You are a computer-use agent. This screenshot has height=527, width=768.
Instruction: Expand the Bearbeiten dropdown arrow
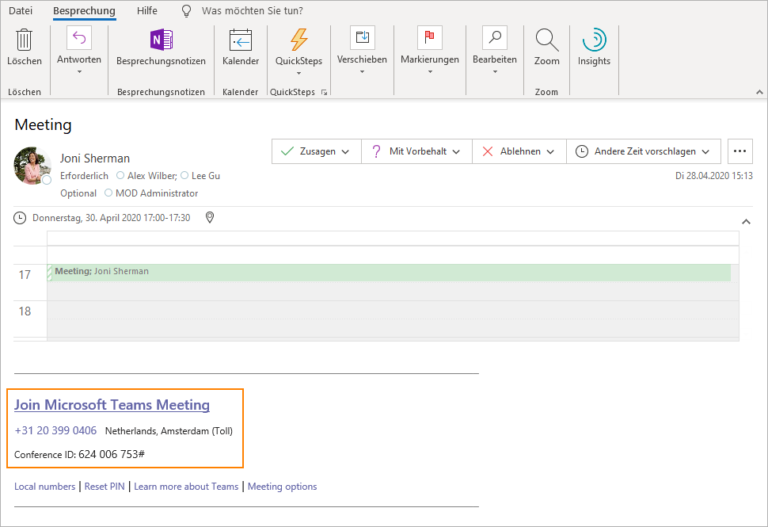point(495,72)
